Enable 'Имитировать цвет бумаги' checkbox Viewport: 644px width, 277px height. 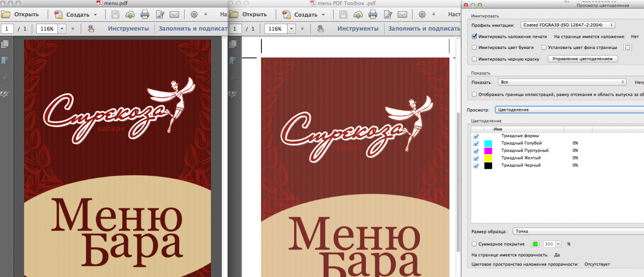(x=474, y=48)
